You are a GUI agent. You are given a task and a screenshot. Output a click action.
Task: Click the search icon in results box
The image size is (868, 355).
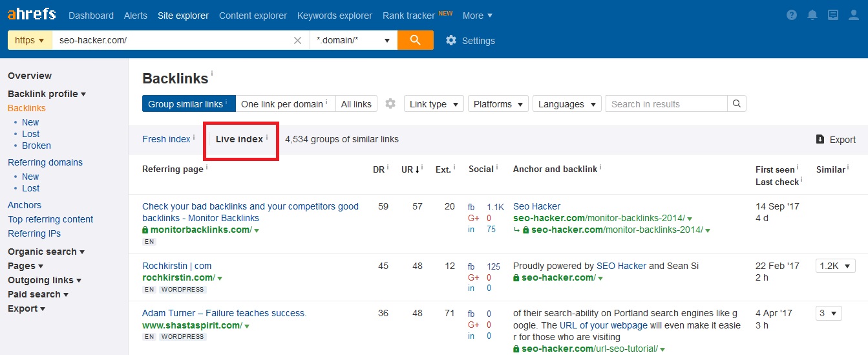(736, 104)
